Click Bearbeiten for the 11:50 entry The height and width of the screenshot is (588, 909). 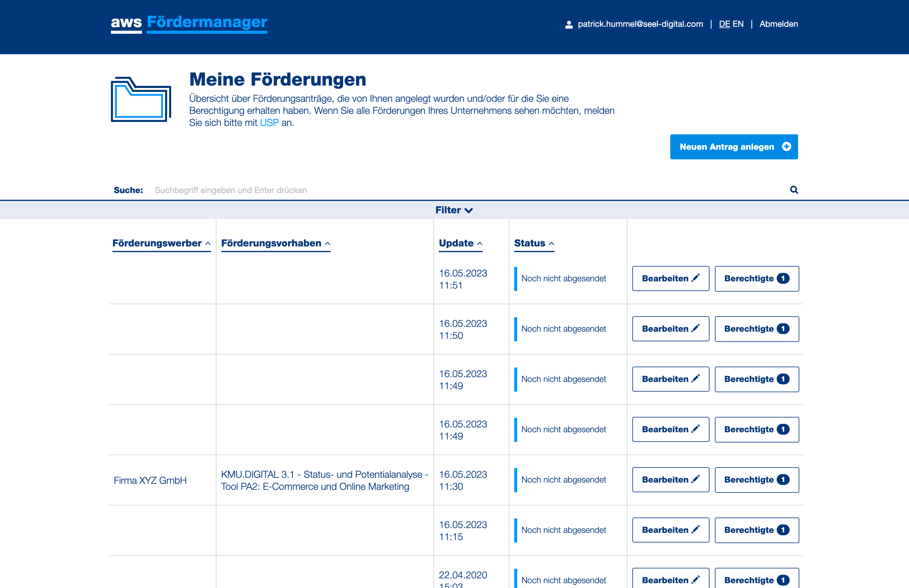coord(671,329)
